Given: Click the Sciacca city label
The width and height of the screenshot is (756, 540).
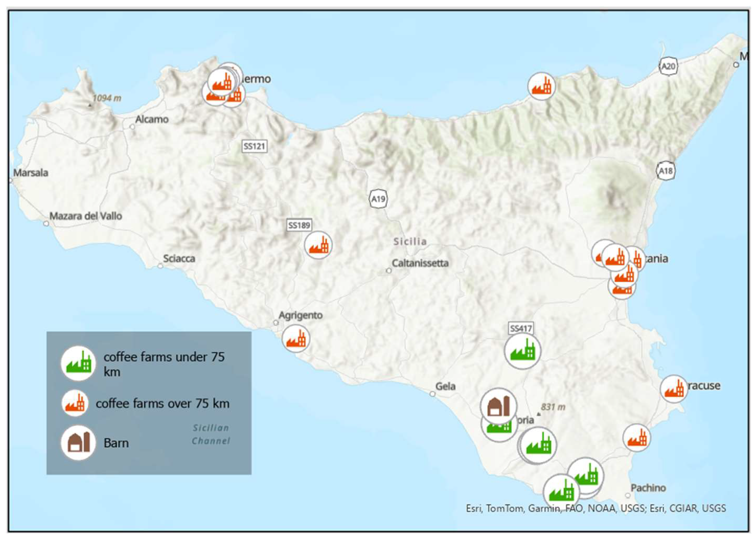Looking at the screenshot, I should 179,258.
